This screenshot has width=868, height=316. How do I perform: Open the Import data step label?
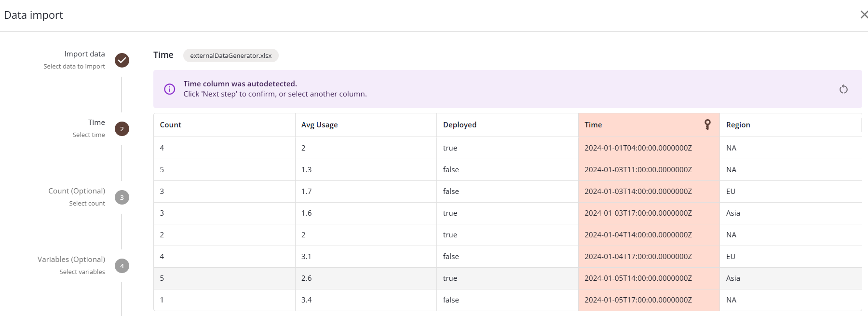pos(84,54)
